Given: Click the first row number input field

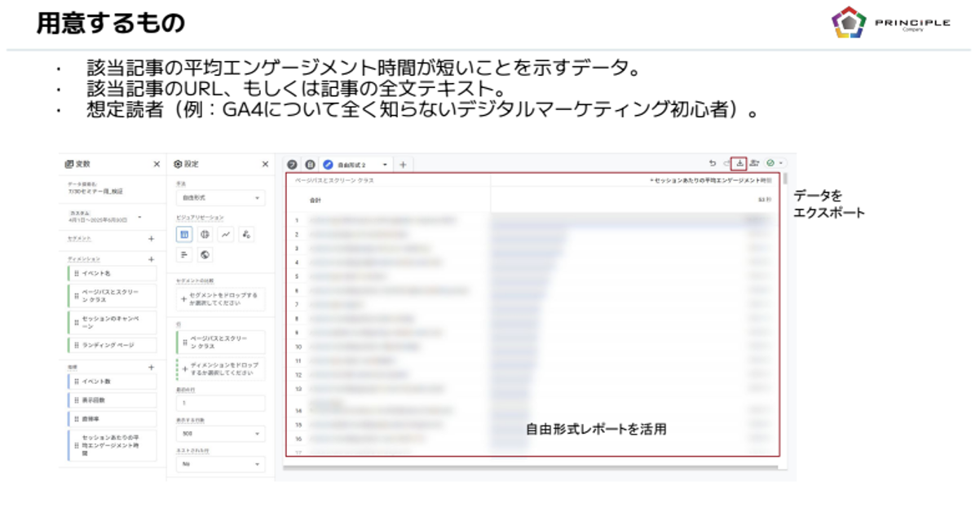Looking at the screenshot, I should (x=220, y=403).
